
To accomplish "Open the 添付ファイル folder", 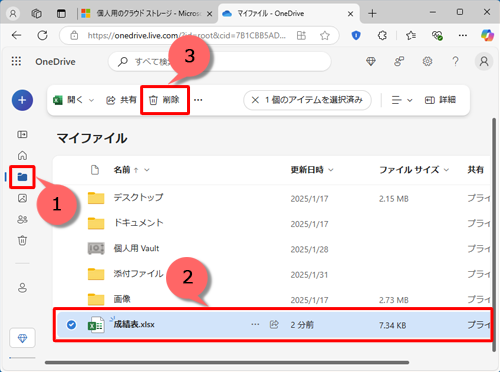I will click(x=138, y=274).
